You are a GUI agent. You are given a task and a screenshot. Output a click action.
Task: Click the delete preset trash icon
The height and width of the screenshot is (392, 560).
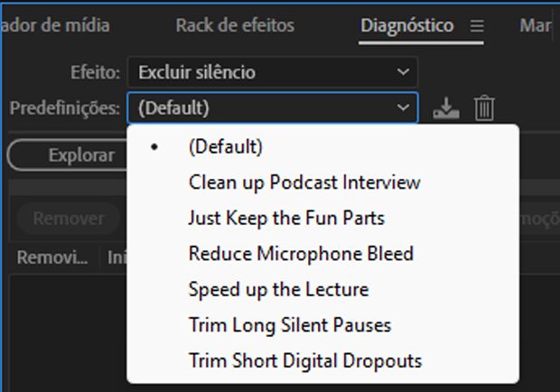click(x=484, y=108)
